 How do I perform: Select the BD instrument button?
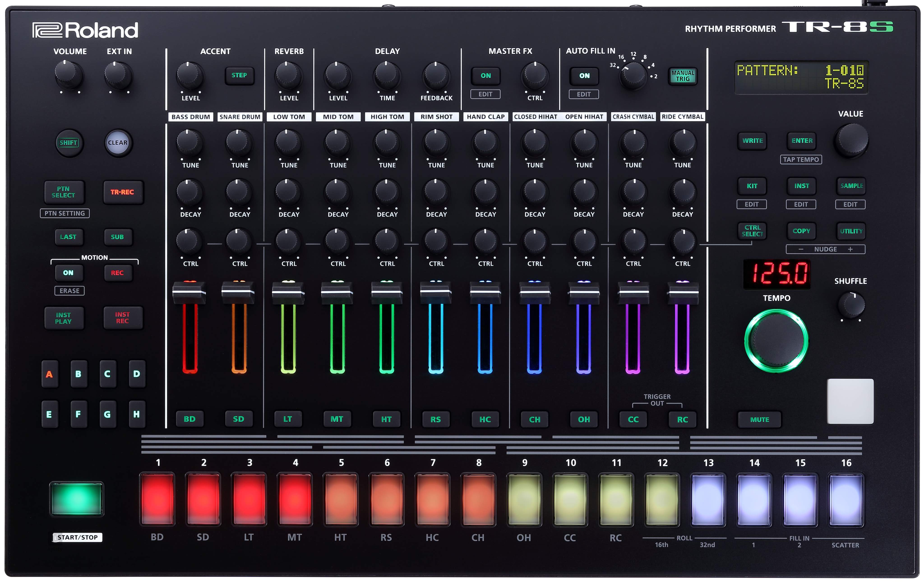(x=189, y=419)
